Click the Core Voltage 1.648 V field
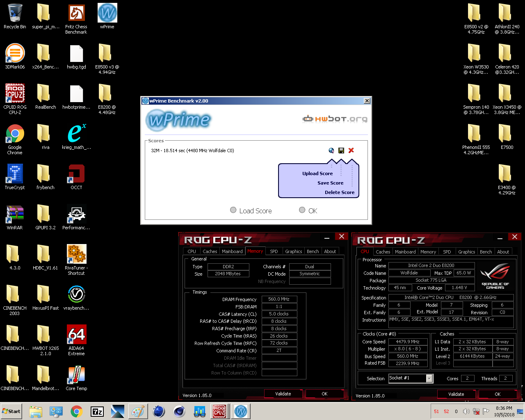Screen dimensions: 525x420 pyautogui.click(x=459, y=288)
